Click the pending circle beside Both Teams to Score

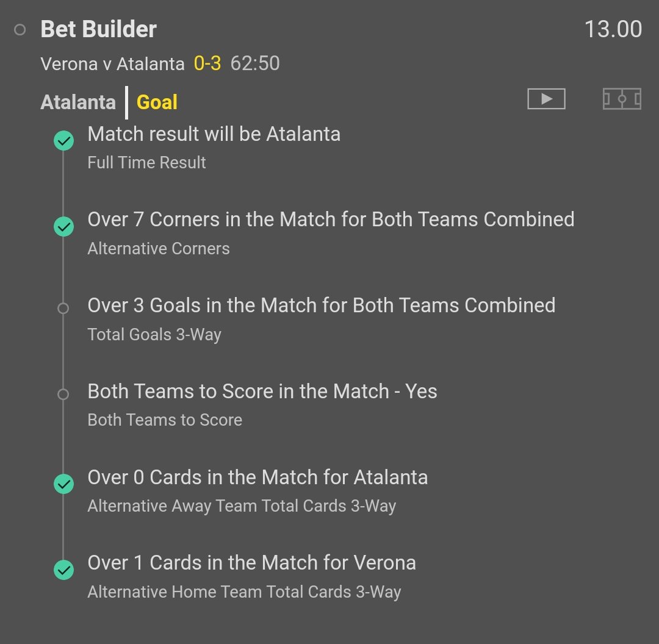click(x=63, y=395)
